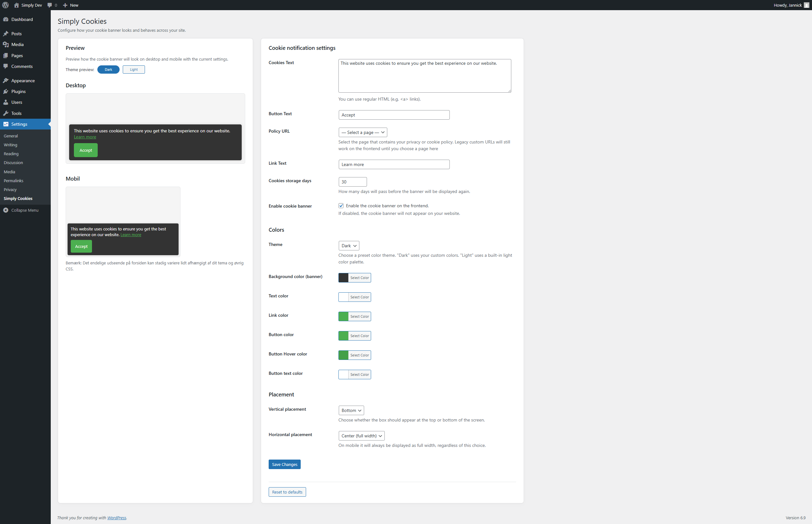Click the plus New icon in admin bar
This screenshot has height=524, width=812.
(x=65, y=5)
